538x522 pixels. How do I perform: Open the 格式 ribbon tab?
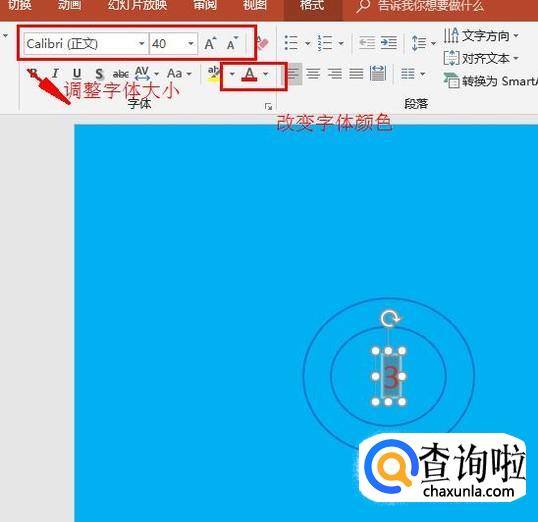pyautogui.click(x=312, y=5)
